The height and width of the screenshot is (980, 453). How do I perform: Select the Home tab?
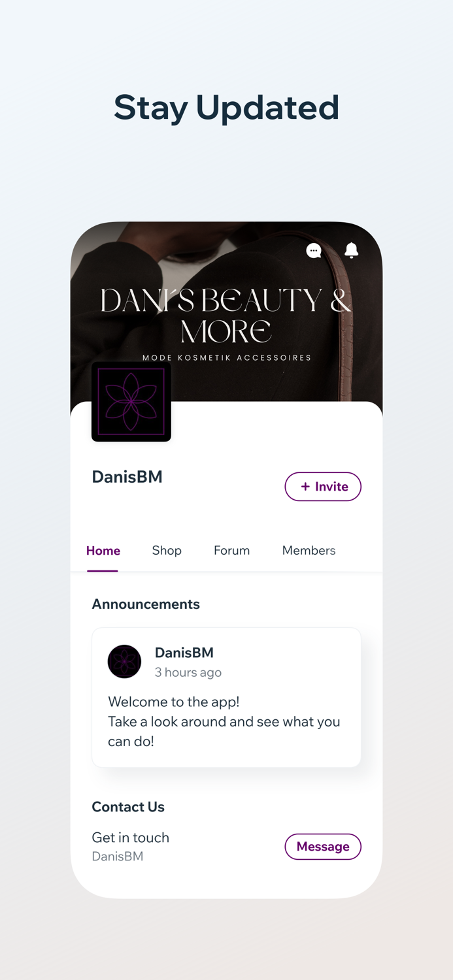pyautogui.click(x=103, y=551)
